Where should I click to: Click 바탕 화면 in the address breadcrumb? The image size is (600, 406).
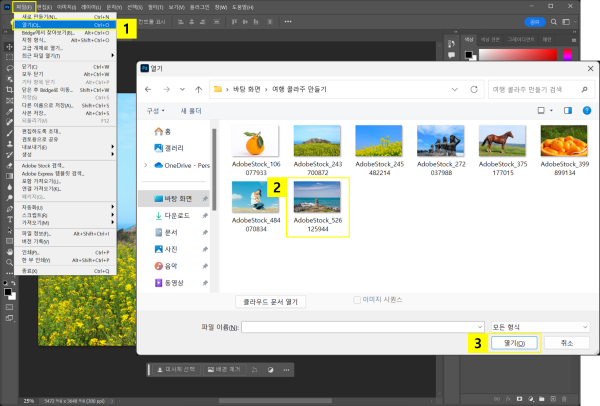[247, 89]
